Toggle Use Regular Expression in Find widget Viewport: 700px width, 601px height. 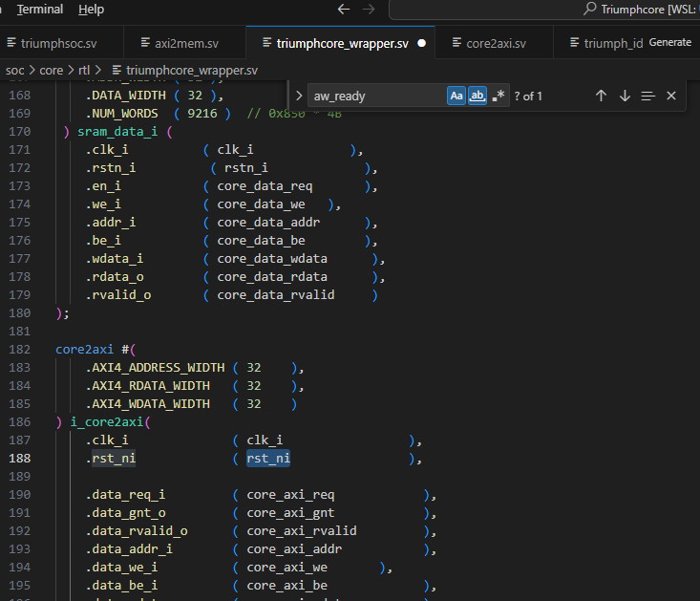[498, 96]
